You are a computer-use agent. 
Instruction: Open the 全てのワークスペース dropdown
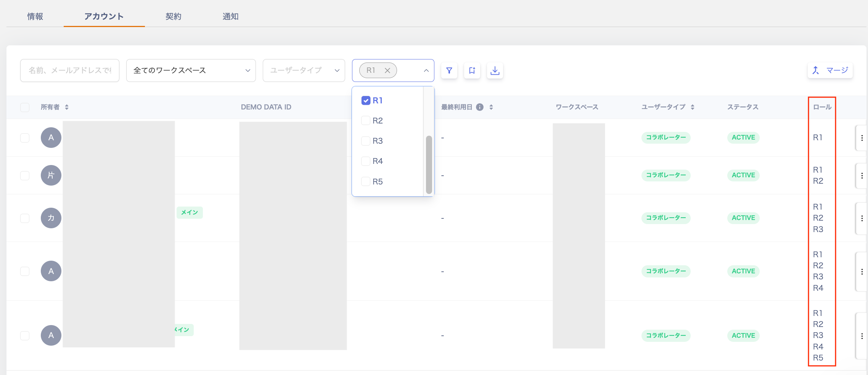tap(191, 71)
